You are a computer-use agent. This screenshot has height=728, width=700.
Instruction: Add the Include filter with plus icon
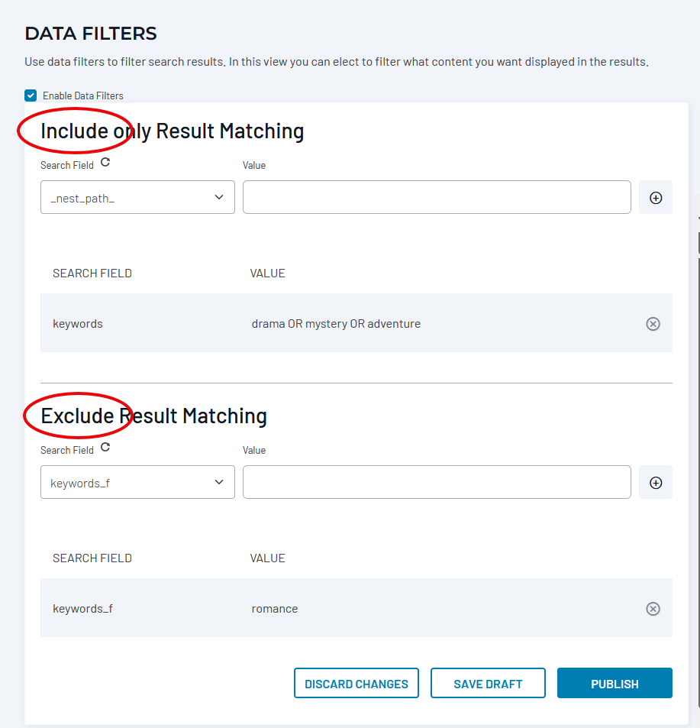coord(655,198)
